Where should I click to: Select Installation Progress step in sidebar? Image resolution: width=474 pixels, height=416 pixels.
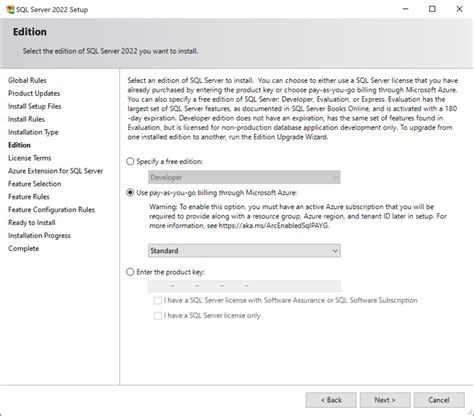39,236
